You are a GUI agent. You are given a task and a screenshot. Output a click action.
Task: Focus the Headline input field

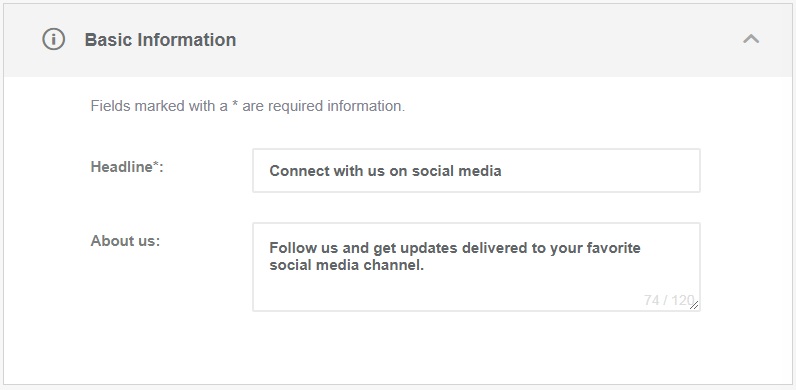tap(476, 171)
